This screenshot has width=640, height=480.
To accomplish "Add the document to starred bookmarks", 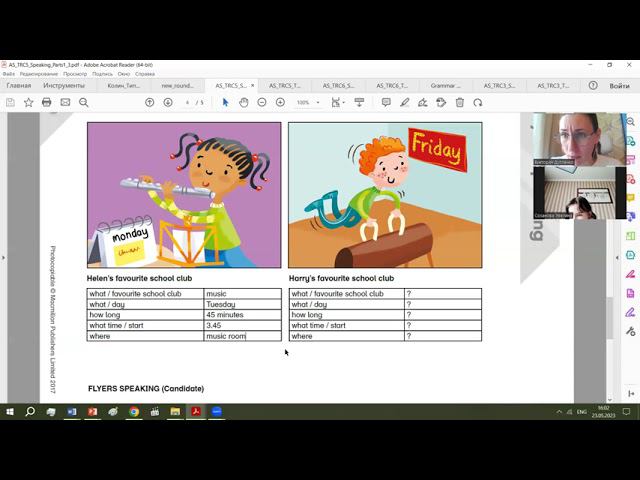I will [x=28, y=102].
